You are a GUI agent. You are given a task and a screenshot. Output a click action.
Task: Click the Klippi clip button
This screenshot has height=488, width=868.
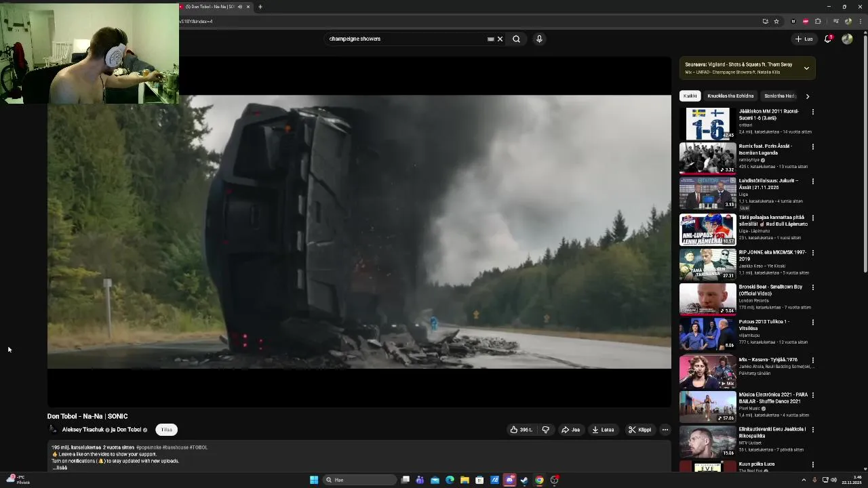[639, 430]
